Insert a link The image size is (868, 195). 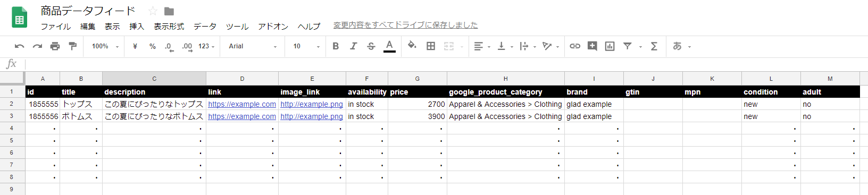click(575, 46)
